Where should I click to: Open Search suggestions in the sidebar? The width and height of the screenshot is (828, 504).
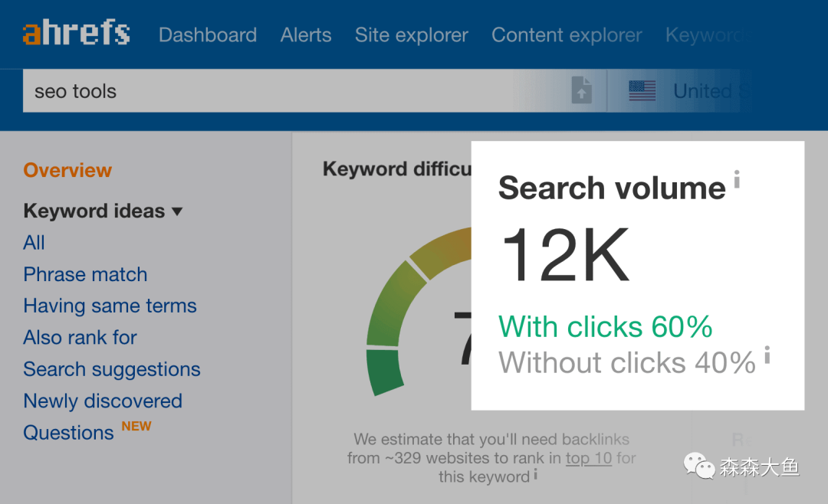click(112, 369)
